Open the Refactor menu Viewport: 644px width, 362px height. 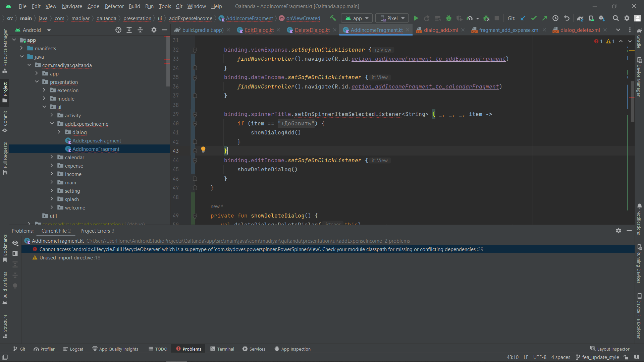coord(114,6)
